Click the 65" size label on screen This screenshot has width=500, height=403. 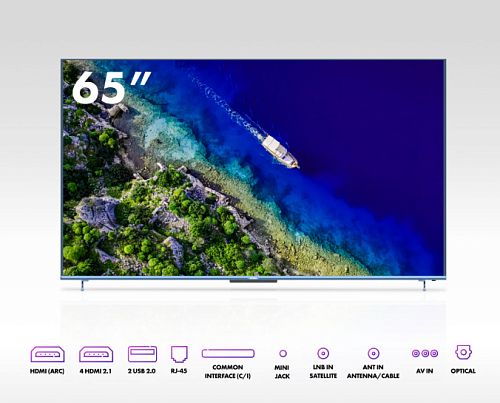tap(111, 87)
